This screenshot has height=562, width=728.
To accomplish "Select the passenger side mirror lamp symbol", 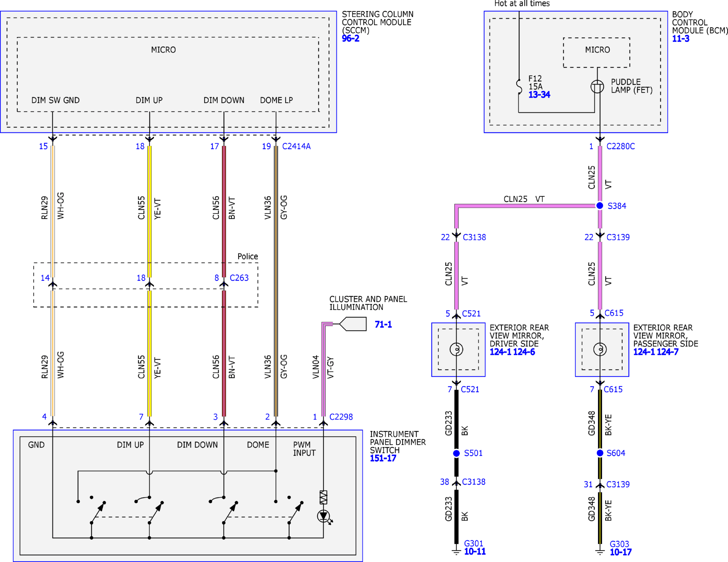I will coord(600,349).
